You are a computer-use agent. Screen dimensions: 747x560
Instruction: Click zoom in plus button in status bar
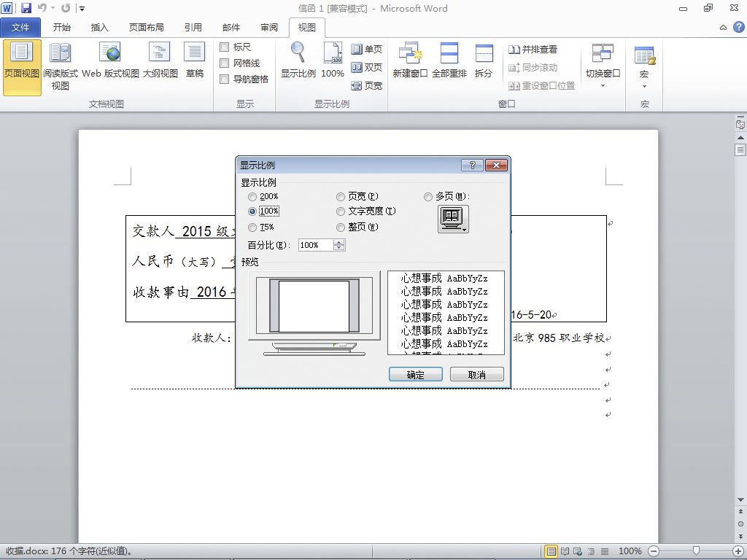[738, 551]
